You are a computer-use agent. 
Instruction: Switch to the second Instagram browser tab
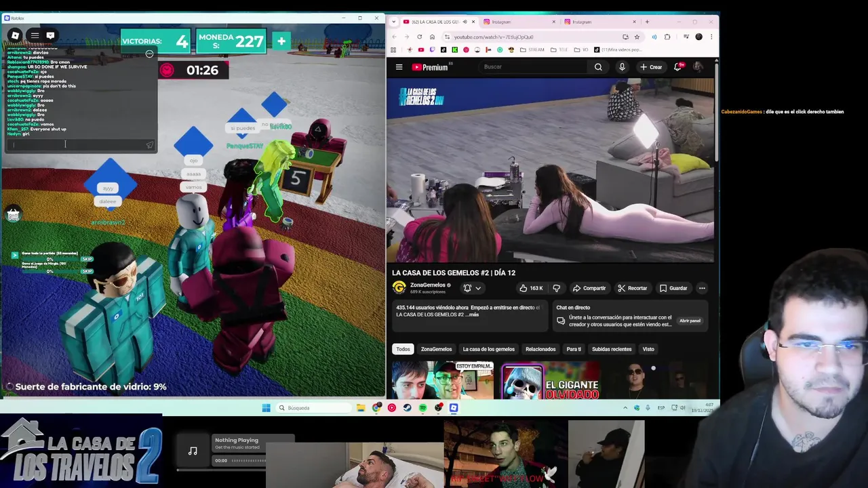pos(601,22)
